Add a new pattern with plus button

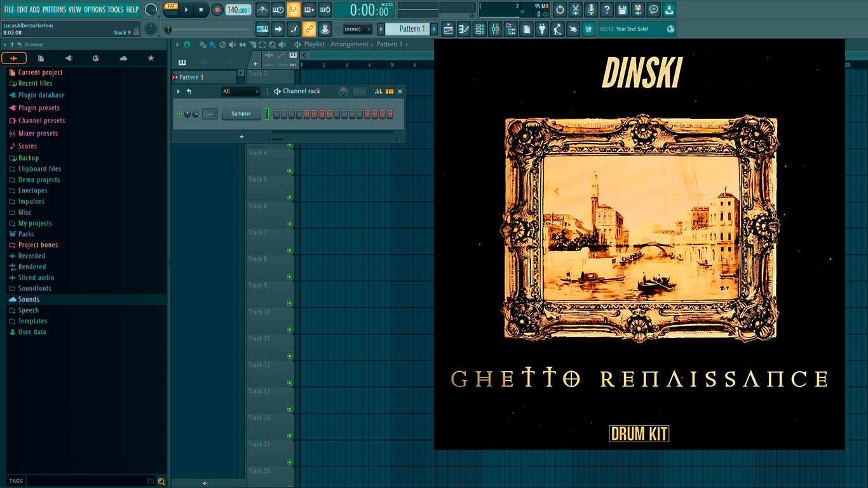(x=434, y=29)
